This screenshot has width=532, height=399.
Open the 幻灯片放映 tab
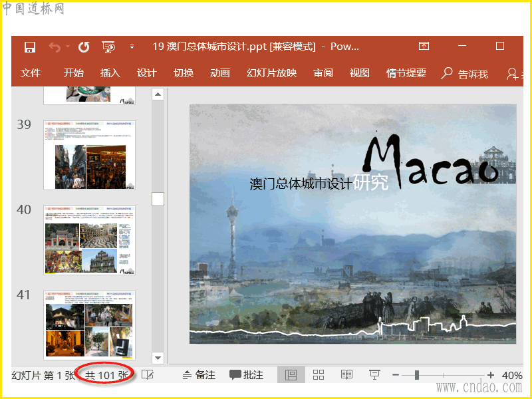[271, 73]
